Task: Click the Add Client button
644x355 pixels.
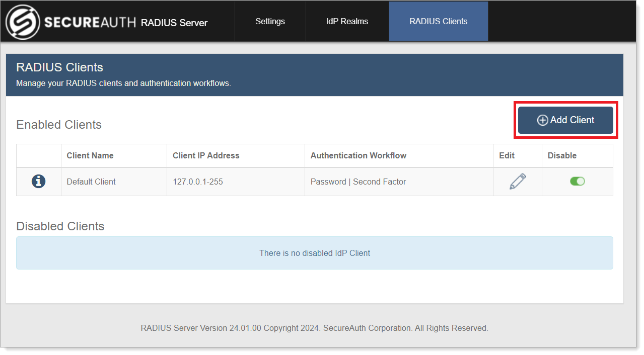Action: 565,120
